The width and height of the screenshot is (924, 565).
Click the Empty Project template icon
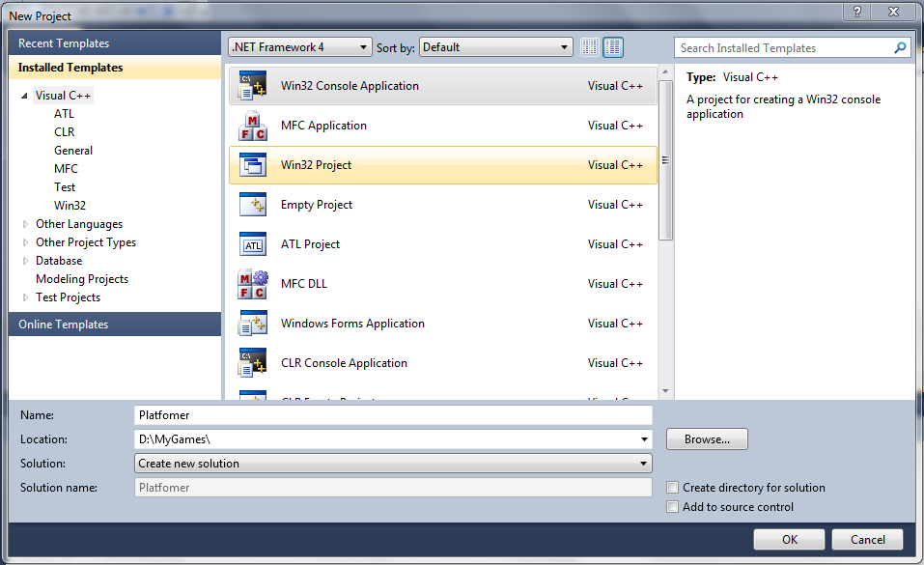click(x=252, y=205)
